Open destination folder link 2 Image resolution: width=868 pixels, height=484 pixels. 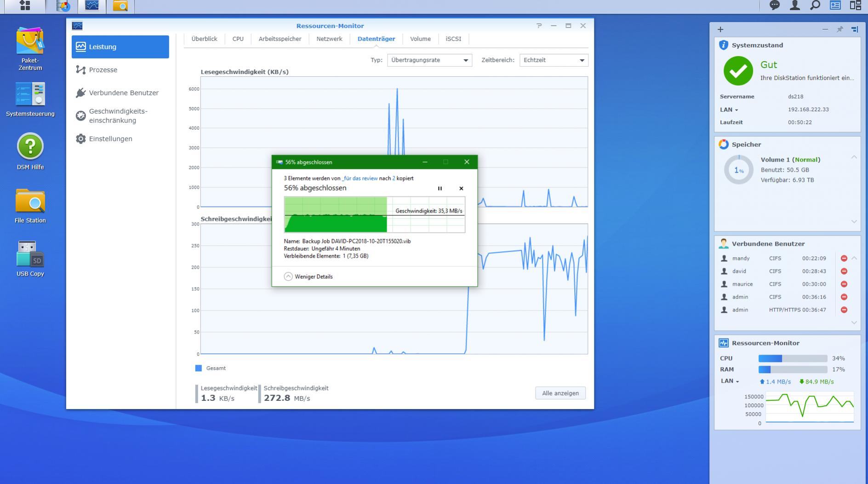[394, 178]
